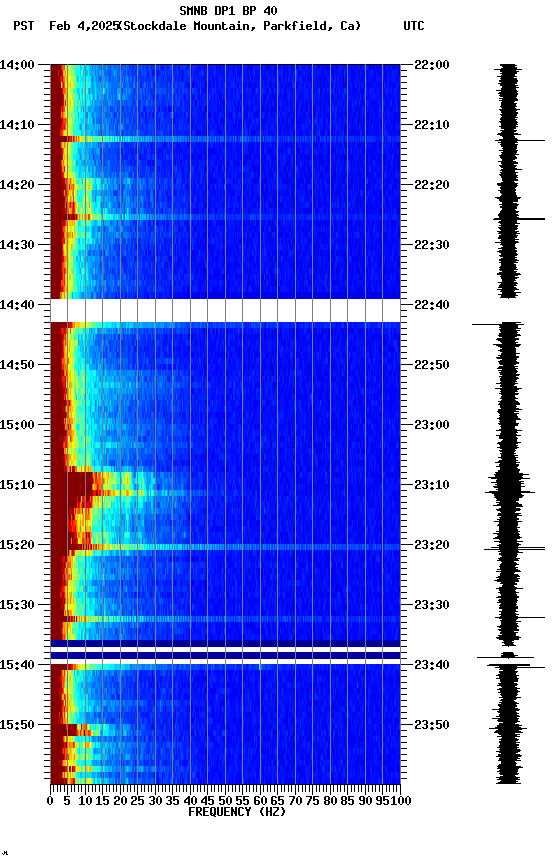Screen dimensions: 552x864
Task: Click the 15:30 PST time label
Action: [17, 606]
